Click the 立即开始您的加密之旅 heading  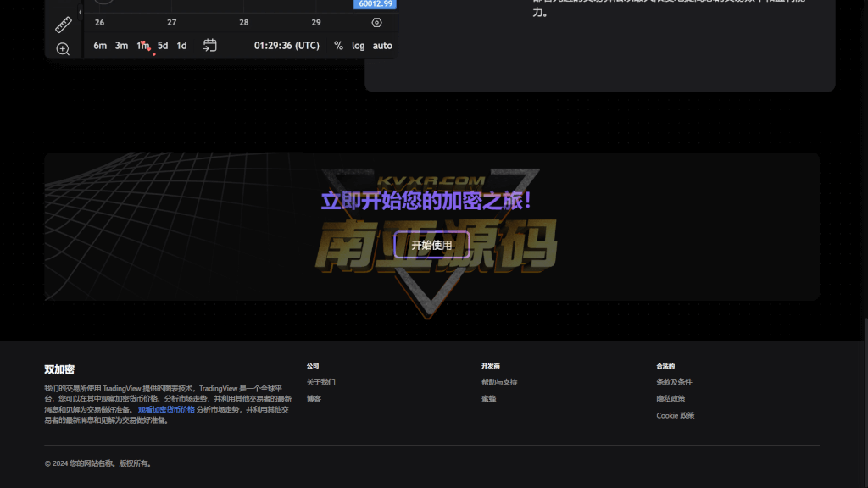coord(426,200)
